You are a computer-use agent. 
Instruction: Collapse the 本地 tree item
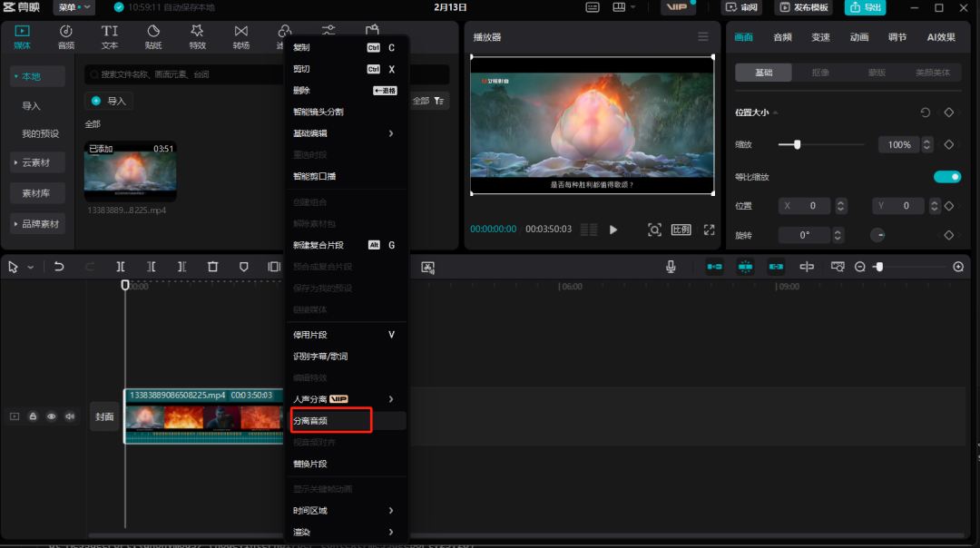pos(37,76)
